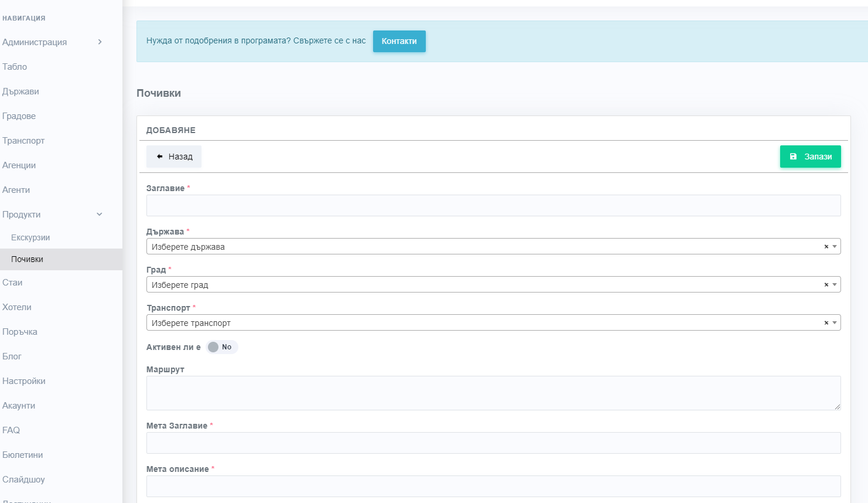
Task: Select Хотели from the navigation
Action: point(17,307)
